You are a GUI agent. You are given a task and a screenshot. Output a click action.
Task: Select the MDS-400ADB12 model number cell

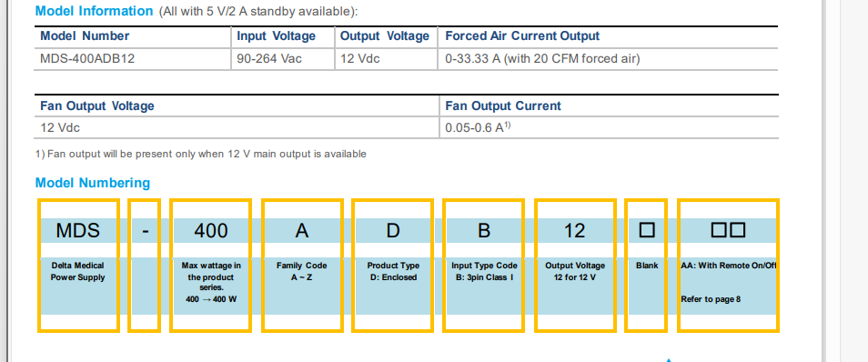coord(87,59)
